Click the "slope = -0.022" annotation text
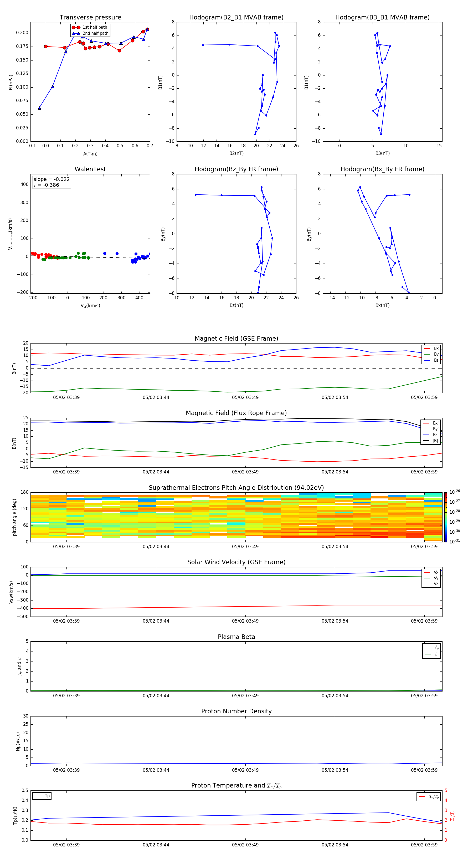The width and height of the screenshot is (473, 868). click(52, 179)
